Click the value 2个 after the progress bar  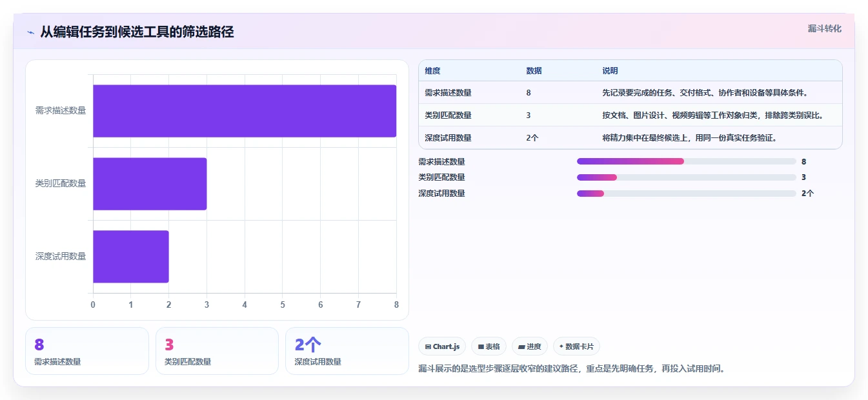point(807,194)
